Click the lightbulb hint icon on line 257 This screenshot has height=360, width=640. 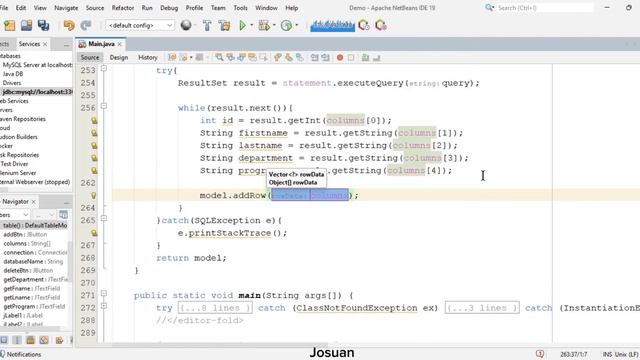point(94,120)
